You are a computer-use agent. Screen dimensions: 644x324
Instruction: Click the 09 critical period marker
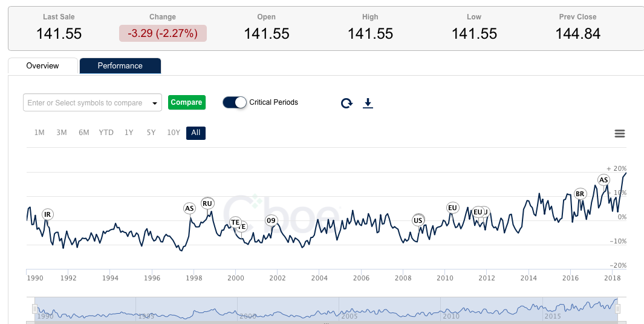click(271, 220)
